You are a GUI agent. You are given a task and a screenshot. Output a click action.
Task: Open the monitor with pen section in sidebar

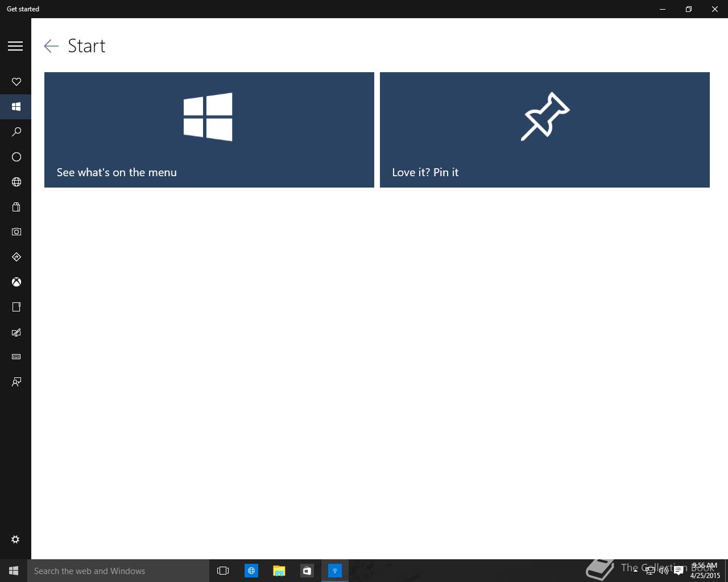pyautogui.click(x=16, y=332)
